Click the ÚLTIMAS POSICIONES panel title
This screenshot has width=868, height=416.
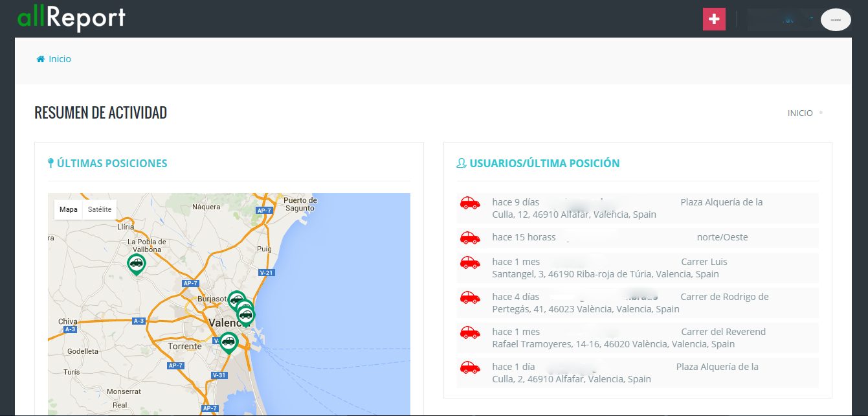(x=112, y=163)
